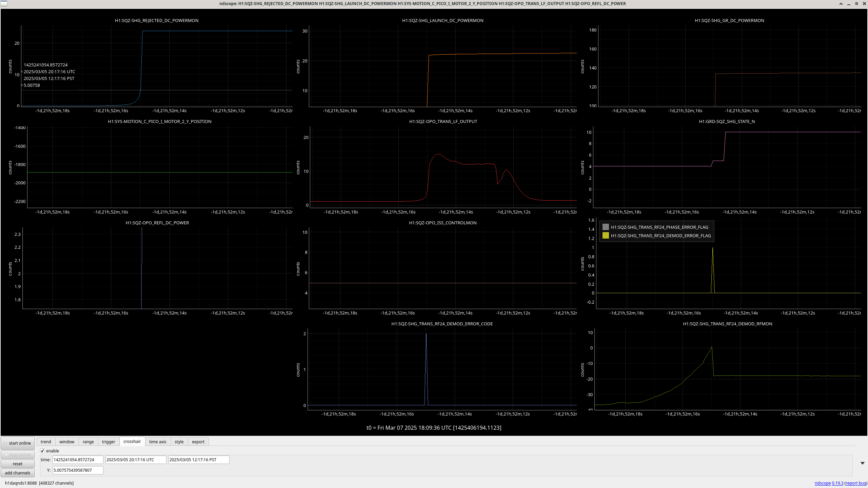This screenshot has height=488, width=868.
Task: Switch to the trigger tab
Action: click(x=108, y=442)
